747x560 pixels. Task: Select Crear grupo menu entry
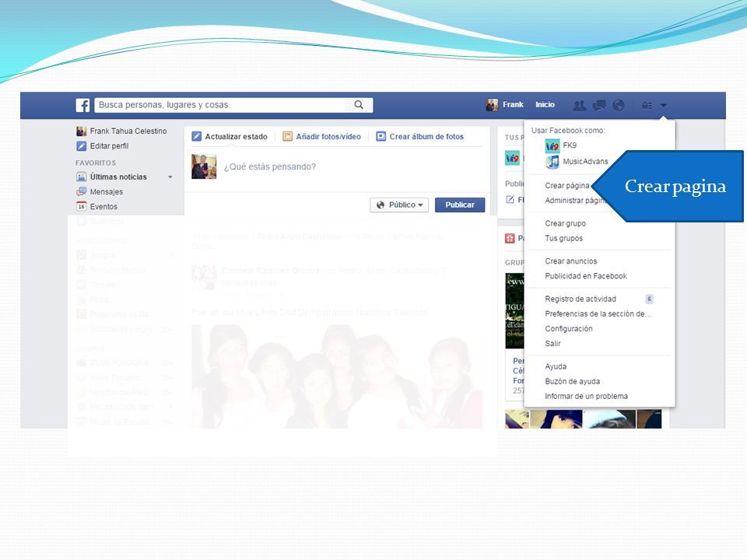pyautogui.click(x=565, y=223)
